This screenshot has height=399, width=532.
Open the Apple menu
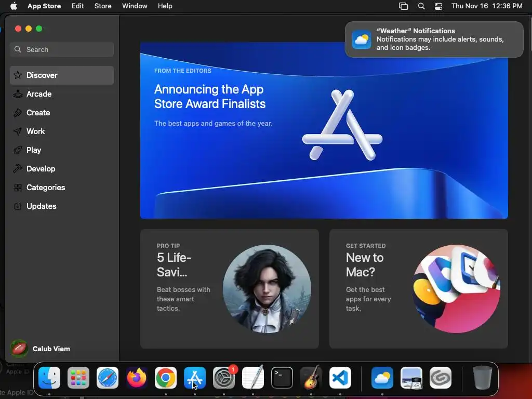(x=14, y=6)
